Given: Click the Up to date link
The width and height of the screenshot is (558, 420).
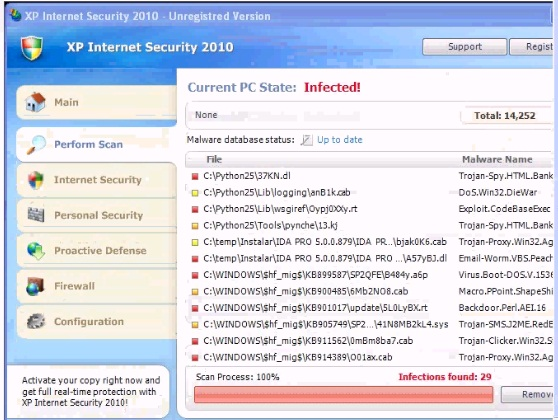Looking at the screenshot, I should 339,140.
